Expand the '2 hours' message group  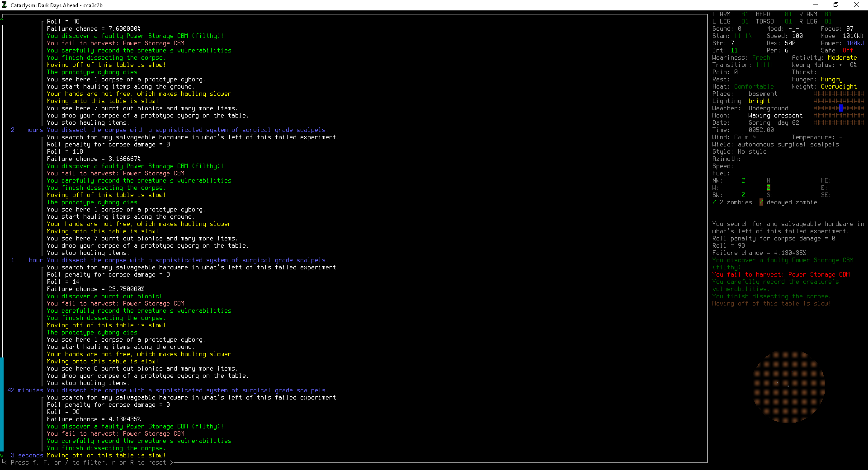[x=26, y=130]
